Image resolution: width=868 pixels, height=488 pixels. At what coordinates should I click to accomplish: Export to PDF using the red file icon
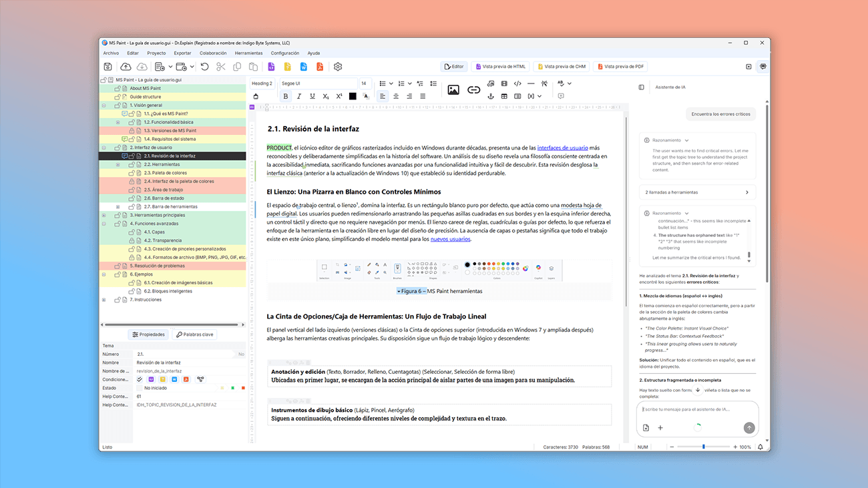(320, 67)
